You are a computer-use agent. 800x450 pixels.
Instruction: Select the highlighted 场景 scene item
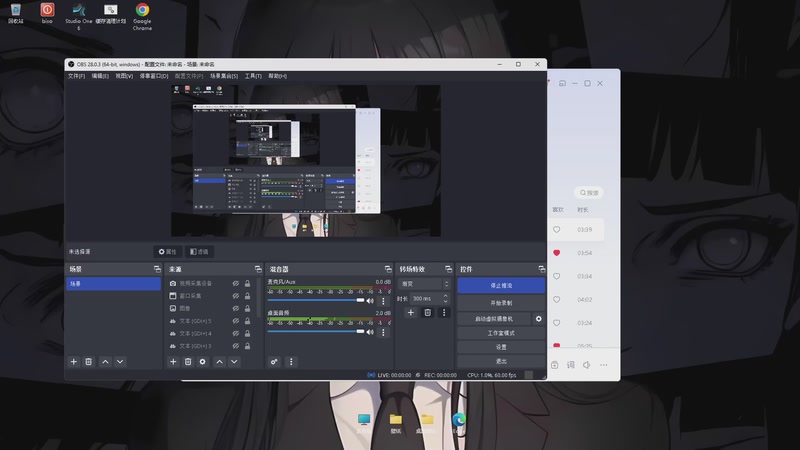(x=113, y=284)
